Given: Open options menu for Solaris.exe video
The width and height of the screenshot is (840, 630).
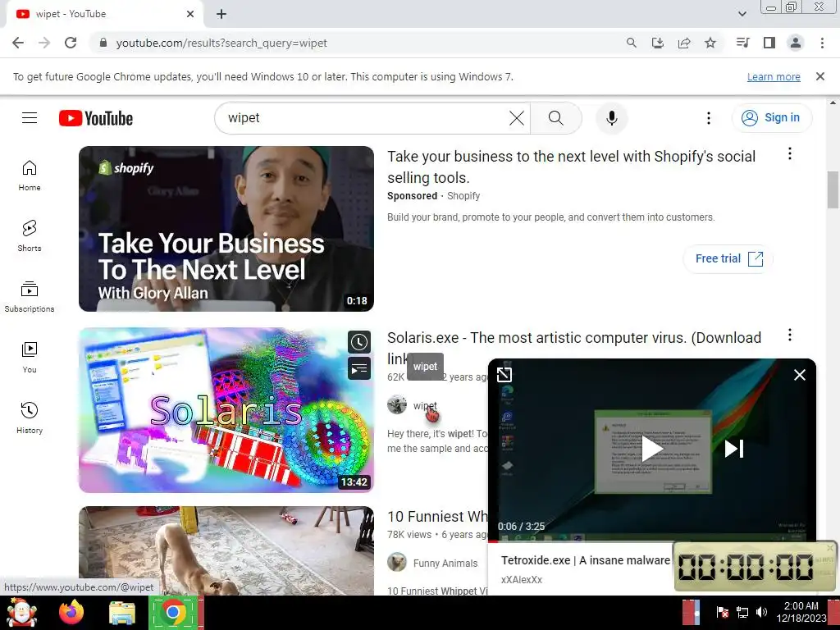Looking at the screenshot, I should pos(789,336).
